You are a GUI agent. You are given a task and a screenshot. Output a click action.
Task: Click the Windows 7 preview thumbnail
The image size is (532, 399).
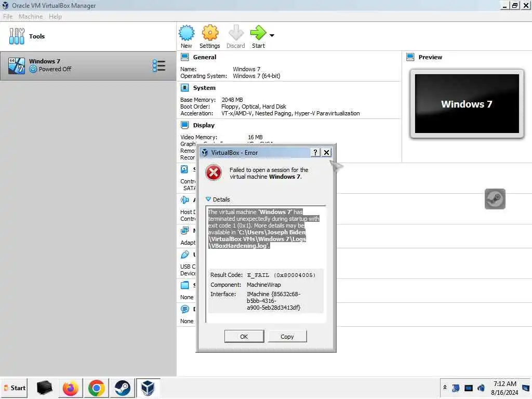point(467,104)
